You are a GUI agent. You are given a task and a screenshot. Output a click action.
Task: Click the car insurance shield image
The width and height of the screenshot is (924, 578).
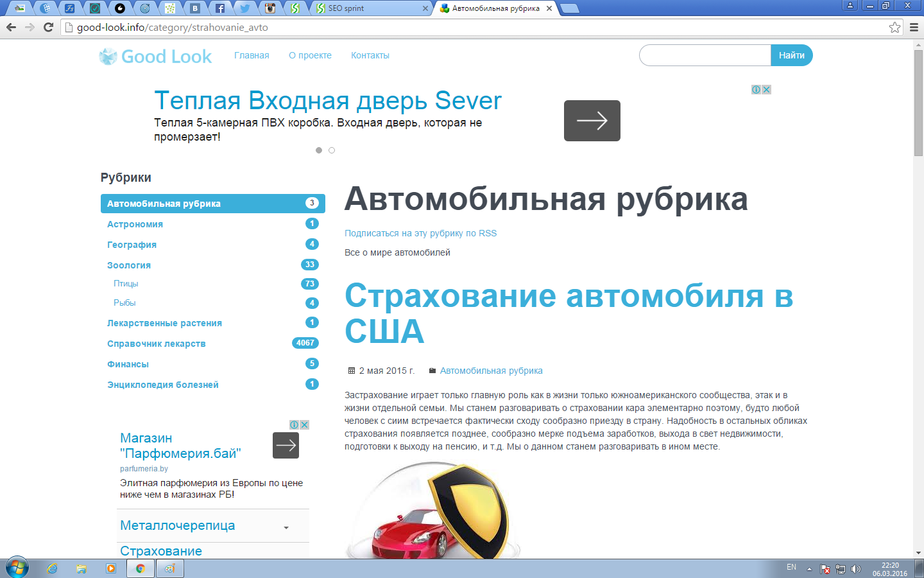click(x=434, y=510)
